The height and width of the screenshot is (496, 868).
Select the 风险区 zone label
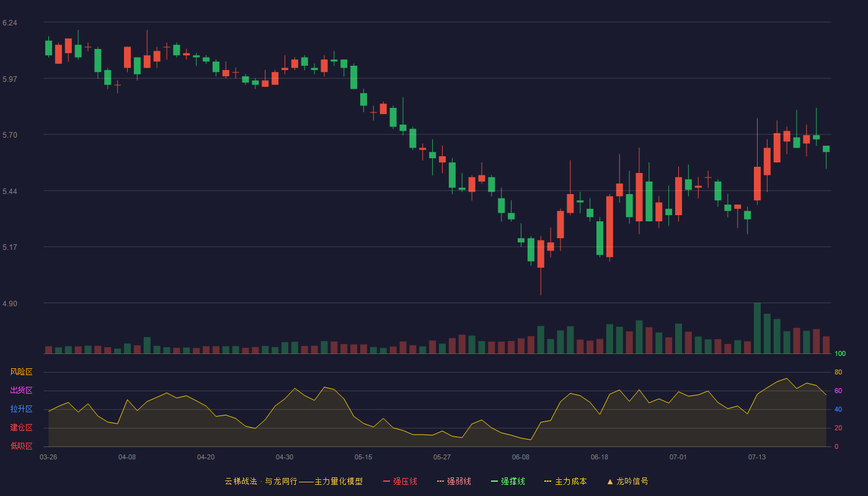point(21,372)
